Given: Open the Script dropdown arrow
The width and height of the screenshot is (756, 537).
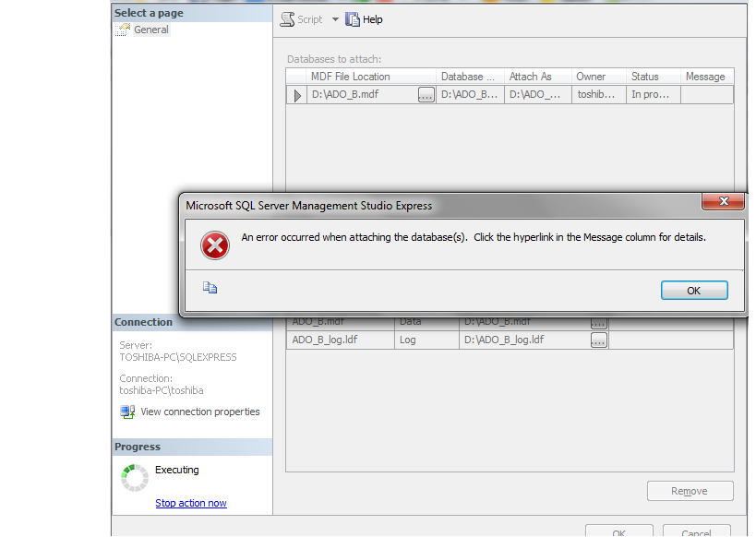Looking at the screenshot, I should point(335,19).
